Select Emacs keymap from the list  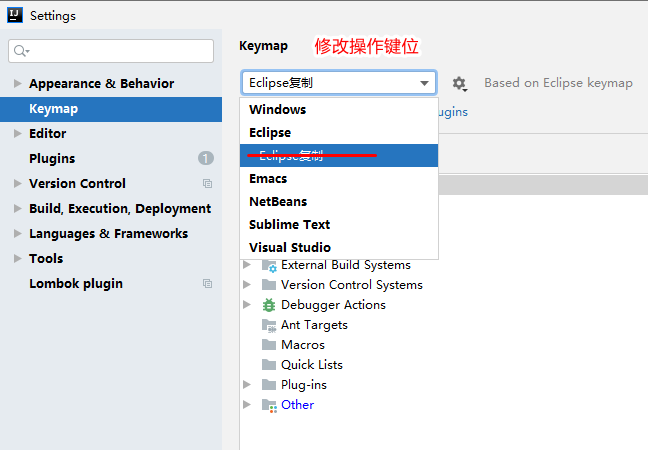coord(339,179)
